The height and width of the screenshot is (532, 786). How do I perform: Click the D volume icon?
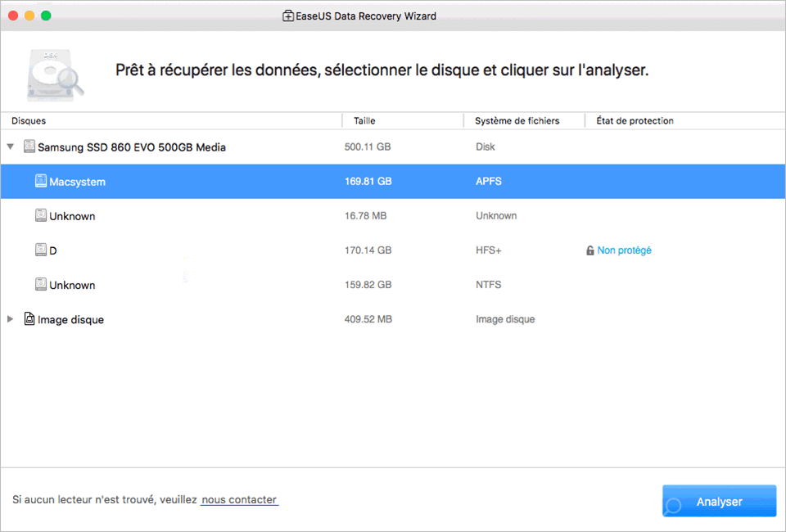pos(41,250)
